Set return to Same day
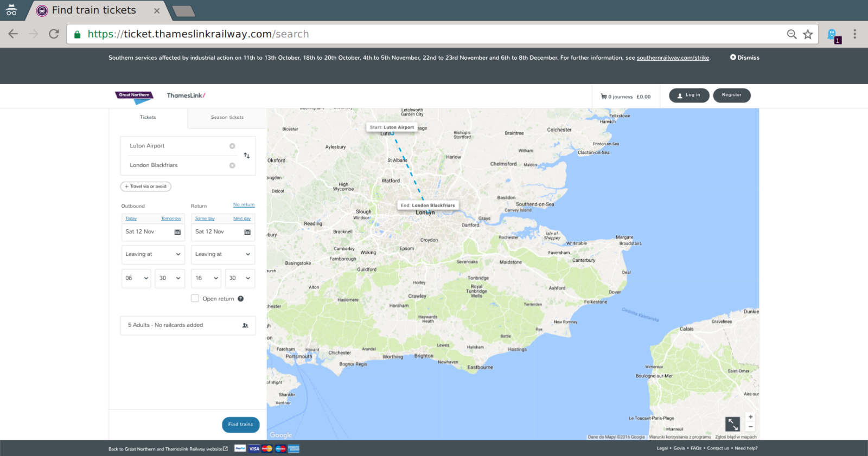Viewport: 868px width, 456px height. coord(205,219)
